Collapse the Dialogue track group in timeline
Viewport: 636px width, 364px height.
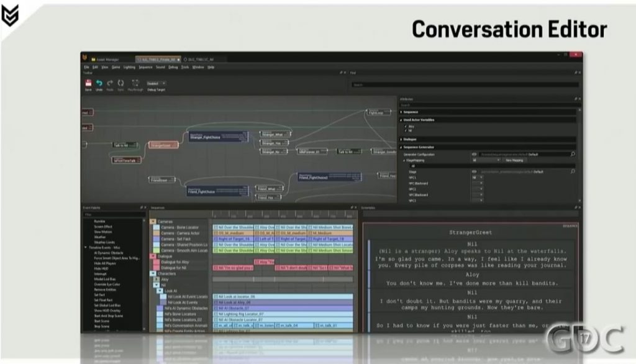click(153, 256)
